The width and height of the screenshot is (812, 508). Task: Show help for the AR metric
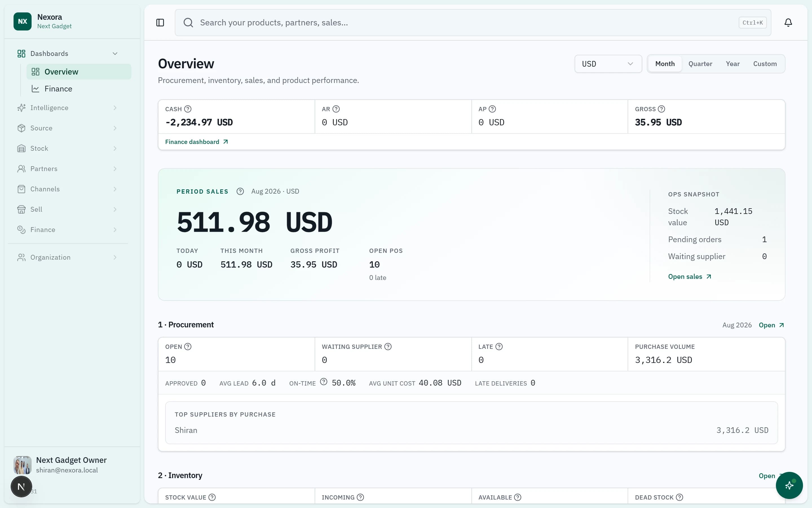click(x=336, y=109)
